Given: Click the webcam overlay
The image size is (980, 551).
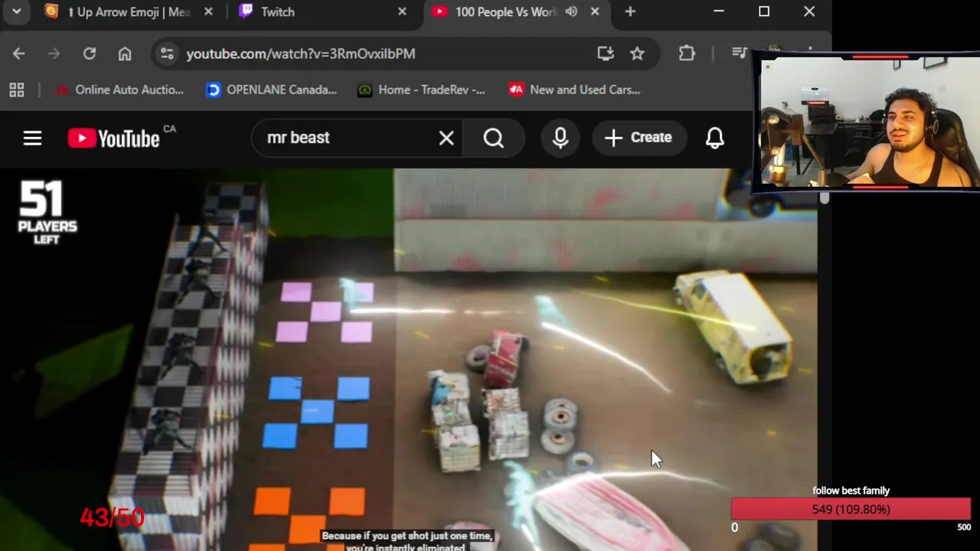Looking at the screenshot, I should point(868,122).
